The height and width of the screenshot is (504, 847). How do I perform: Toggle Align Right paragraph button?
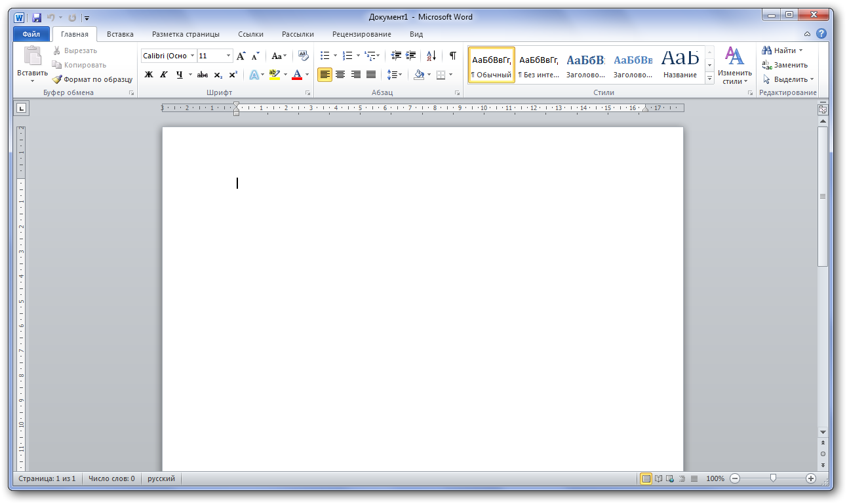pos(356,75)
